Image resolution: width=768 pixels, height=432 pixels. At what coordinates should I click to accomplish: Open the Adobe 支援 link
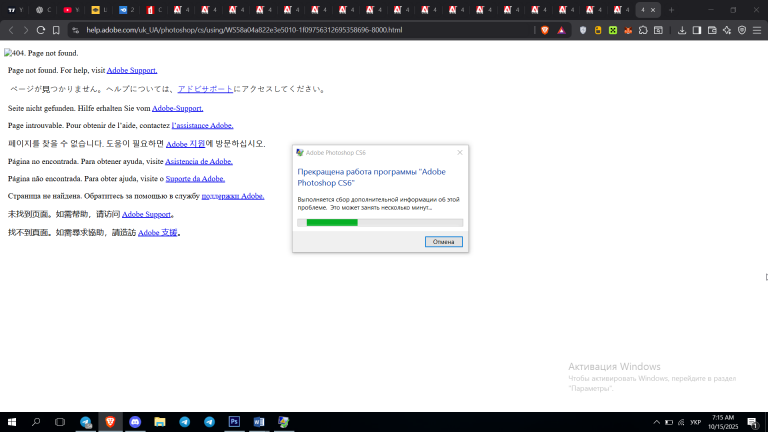157,233
